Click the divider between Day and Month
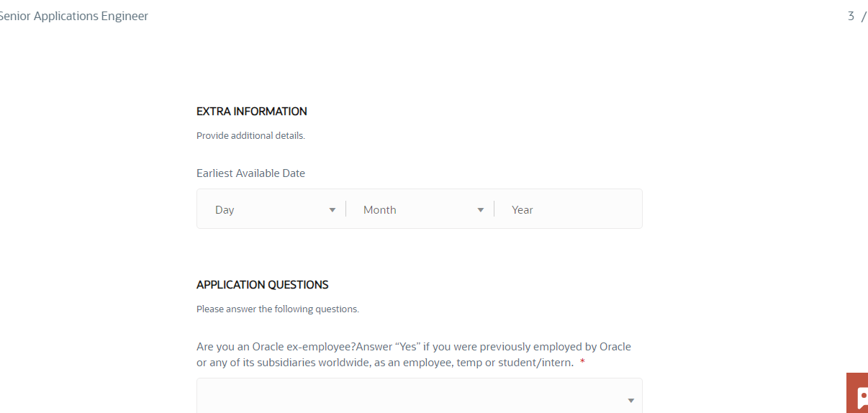 (x=346, y=209)
